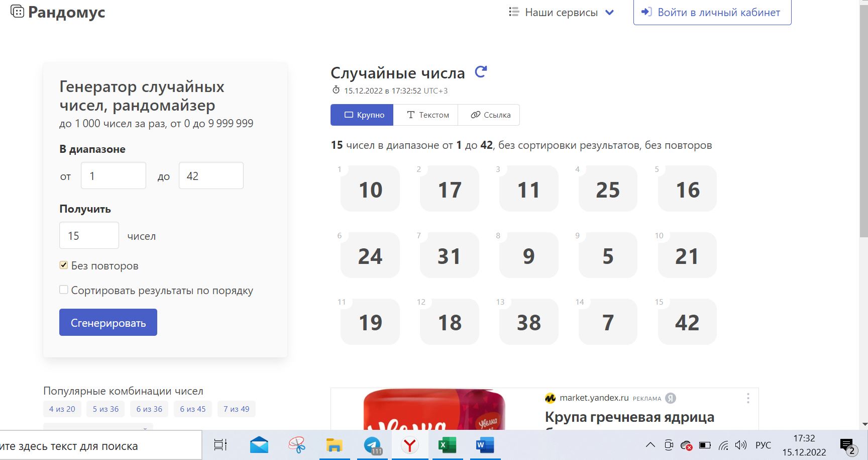Viewport: 868px width, 460px height.
Task: Open Word from the taskbar
Action: [x=485, y=445]
